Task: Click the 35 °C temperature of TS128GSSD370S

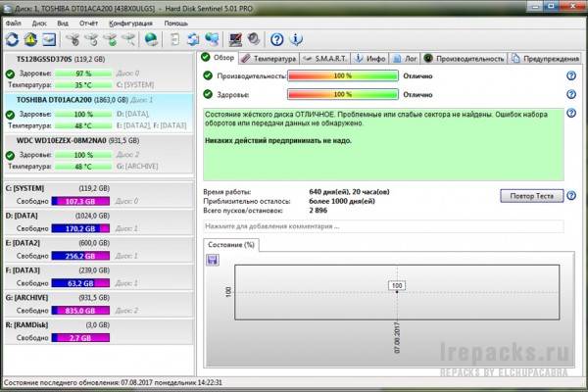Action: [83, 85]
